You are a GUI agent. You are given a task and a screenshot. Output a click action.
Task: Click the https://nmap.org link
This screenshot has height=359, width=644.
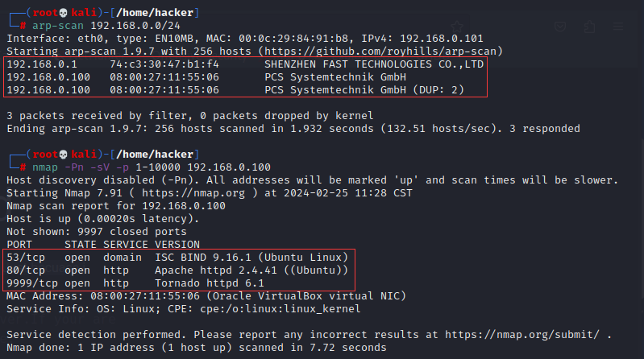click(x=193, y=193)
